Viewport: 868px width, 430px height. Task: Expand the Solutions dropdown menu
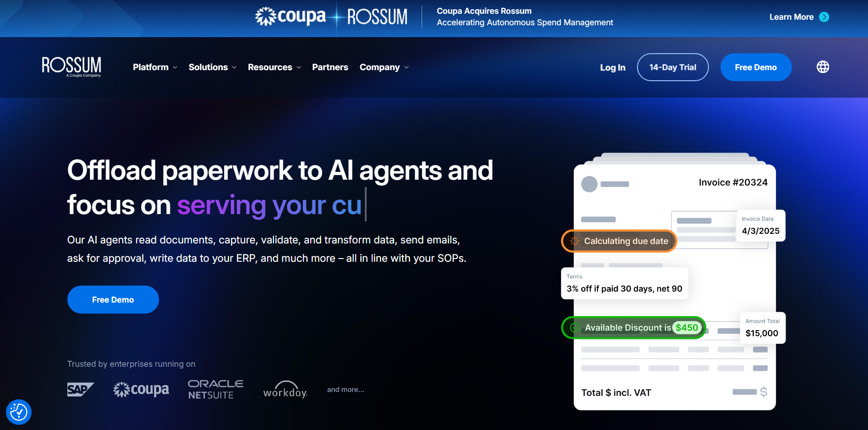(213, 67)
